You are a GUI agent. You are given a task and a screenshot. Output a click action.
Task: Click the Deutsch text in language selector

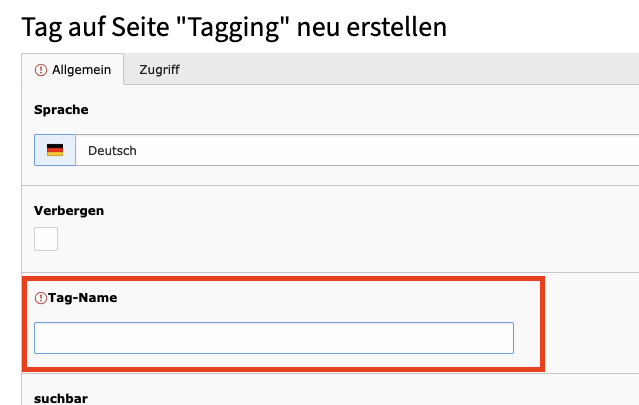(112, 151)
